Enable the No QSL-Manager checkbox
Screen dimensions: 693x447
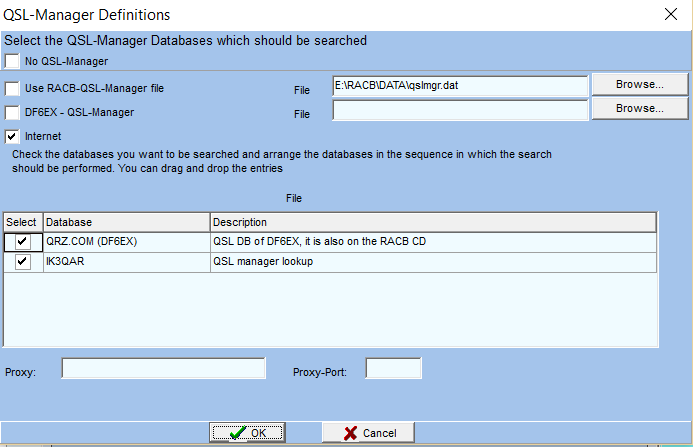12,61
